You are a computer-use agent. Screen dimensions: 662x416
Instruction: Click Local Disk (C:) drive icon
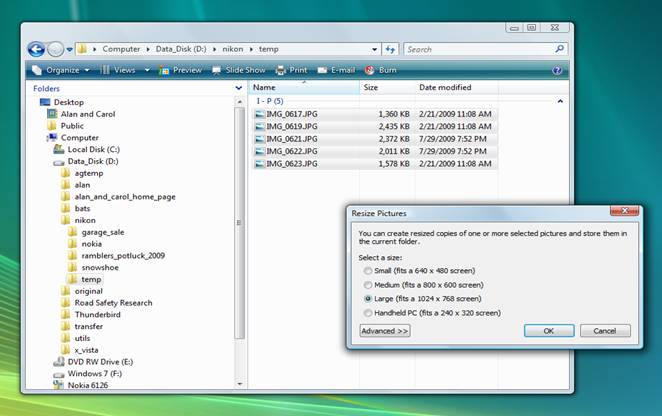pyautogui.click(x=59, y=150)
